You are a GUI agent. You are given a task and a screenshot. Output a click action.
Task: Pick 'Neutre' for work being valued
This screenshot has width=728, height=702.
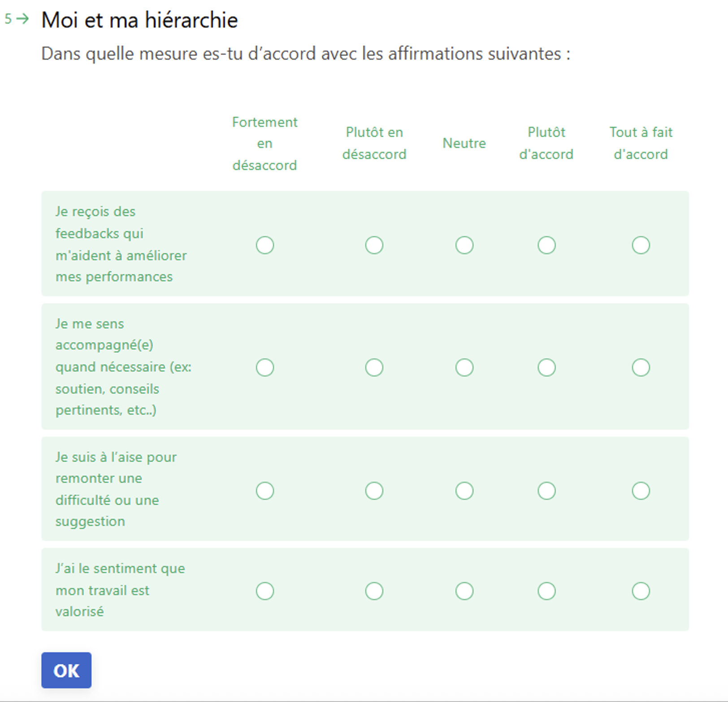pyautogui.click(x=464, y=591)
